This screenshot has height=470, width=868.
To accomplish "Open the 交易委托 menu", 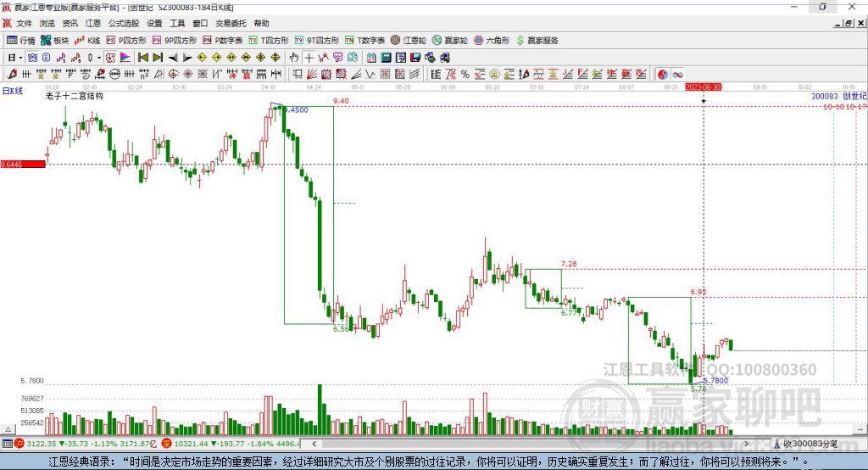I will tap(231, 23).
